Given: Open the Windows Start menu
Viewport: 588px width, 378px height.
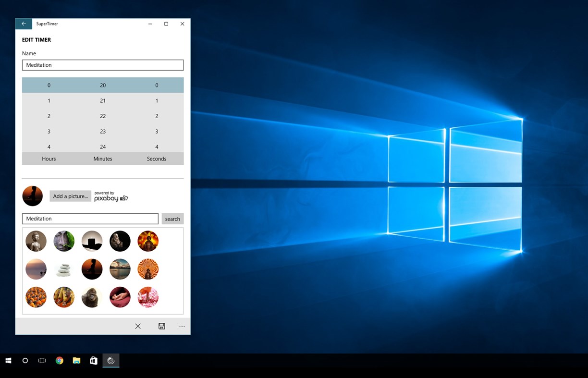Looking at the screenshot, I should click(x=9, y=360).
